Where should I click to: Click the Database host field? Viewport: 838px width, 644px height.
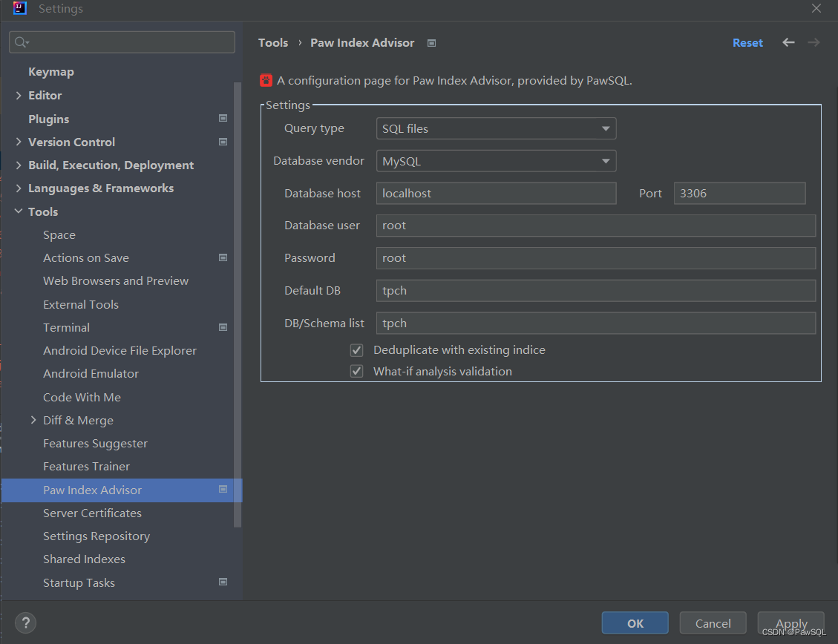(496, 194)
